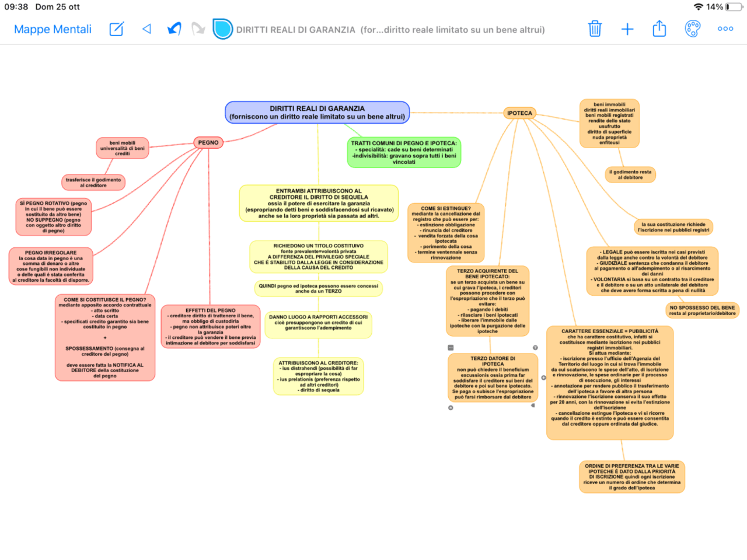Open the style palette icon
Image resolution: width=747 pixels, height=560 pixels.
pyautogui.click(x=693, y=29)
